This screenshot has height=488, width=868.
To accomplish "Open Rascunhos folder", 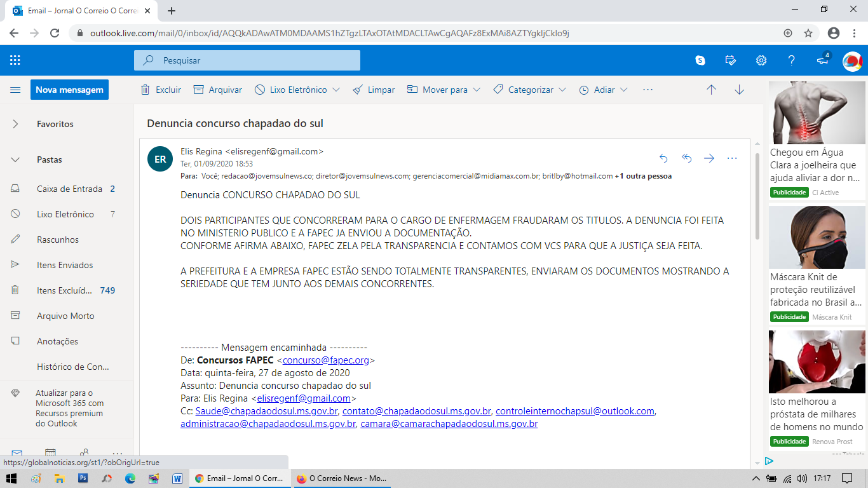I will click(67, 240).
